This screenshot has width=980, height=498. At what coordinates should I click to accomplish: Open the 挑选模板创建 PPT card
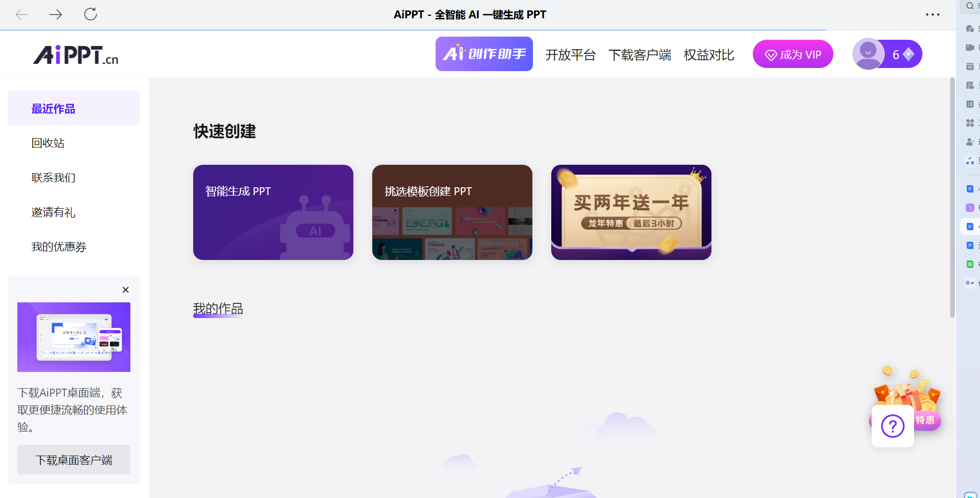click(452, 212)
